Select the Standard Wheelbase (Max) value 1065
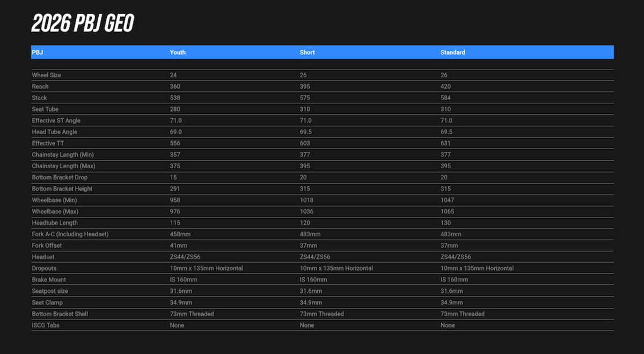This screenshot has height=354, width=644. tap(447, 212)
